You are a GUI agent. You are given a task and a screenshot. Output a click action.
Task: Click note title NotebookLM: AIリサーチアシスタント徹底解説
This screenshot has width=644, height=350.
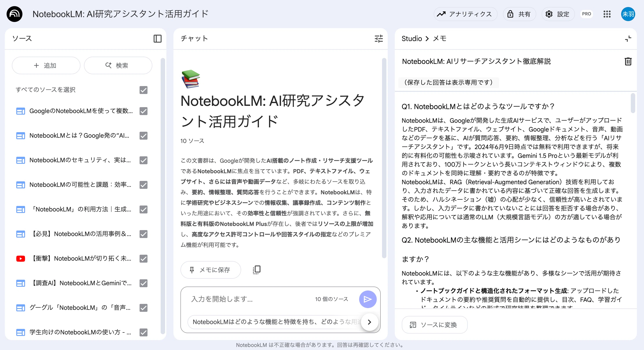[476, 61]
